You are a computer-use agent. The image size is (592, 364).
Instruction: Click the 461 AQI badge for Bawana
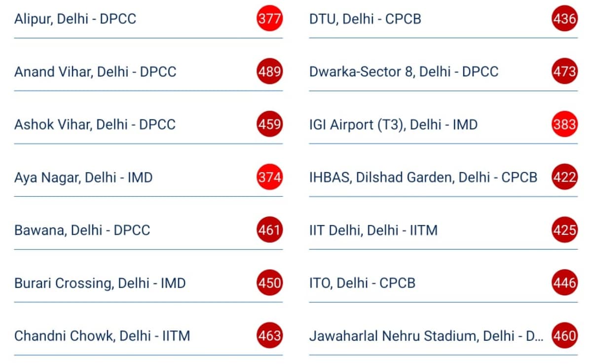click(x=269, y=230)
